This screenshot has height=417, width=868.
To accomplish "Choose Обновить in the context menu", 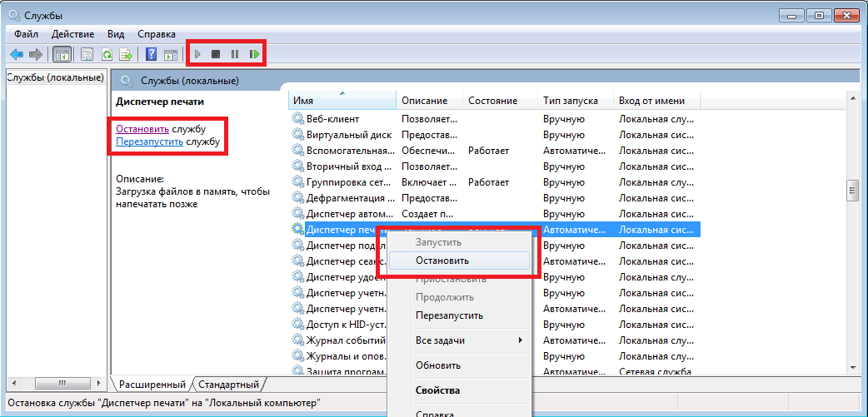I will coord(459,365).
